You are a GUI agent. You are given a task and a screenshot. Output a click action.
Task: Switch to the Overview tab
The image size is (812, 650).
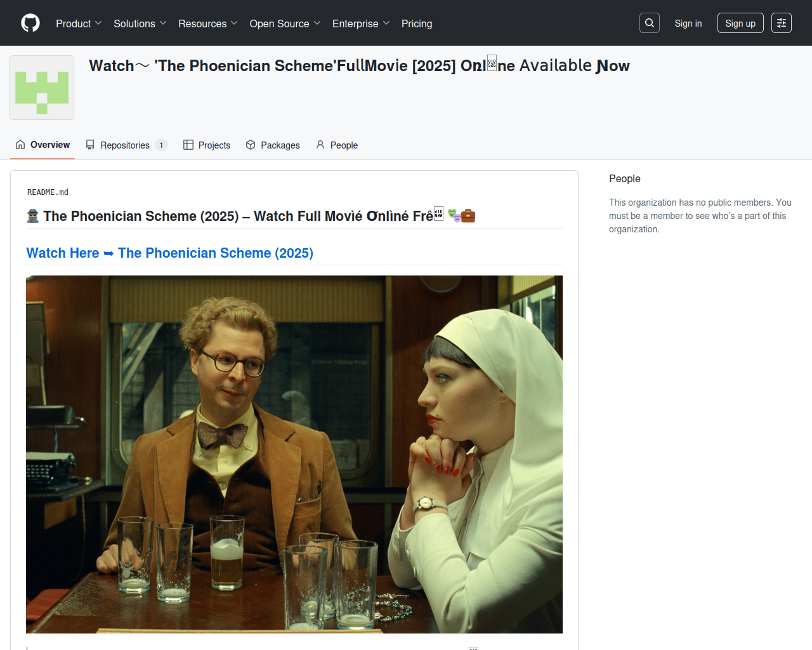[43, 145]
